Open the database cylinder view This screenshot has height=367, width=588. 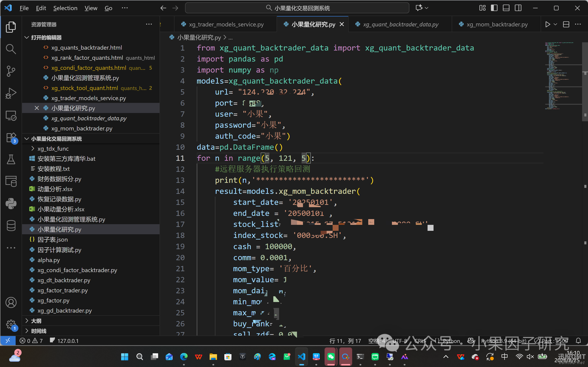point(11,226)
